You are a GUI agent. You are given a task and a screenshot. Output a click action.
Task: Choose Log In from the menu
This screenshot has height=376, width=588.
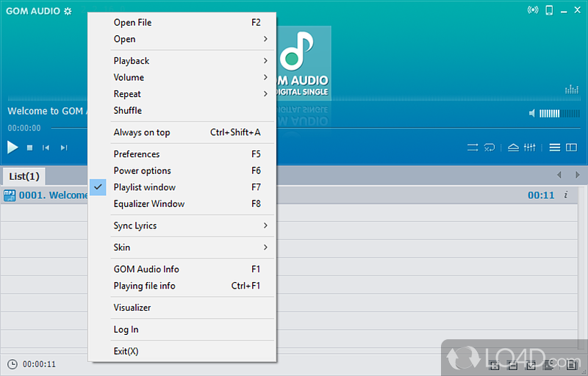click(x=182, y=329)
